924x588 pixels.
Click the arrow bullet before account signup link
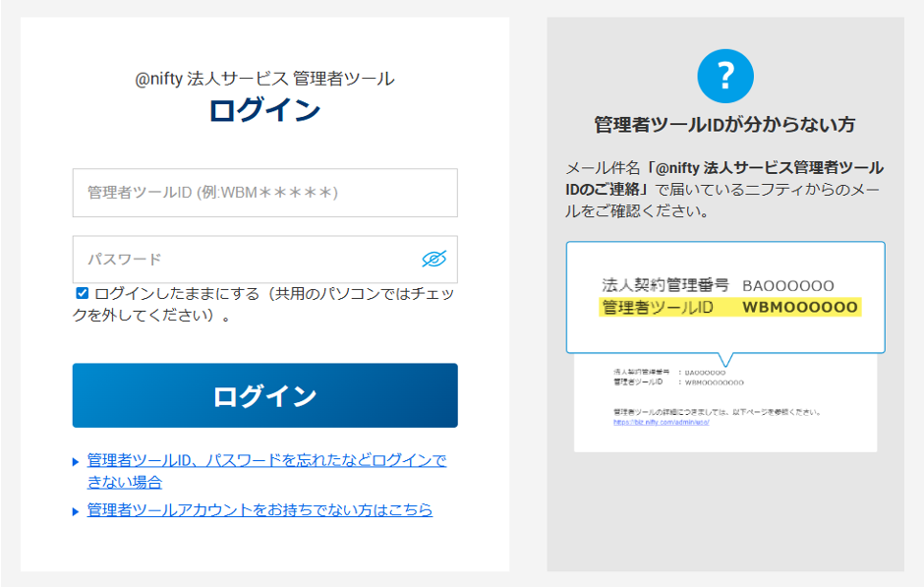click(x=76, y=511)
